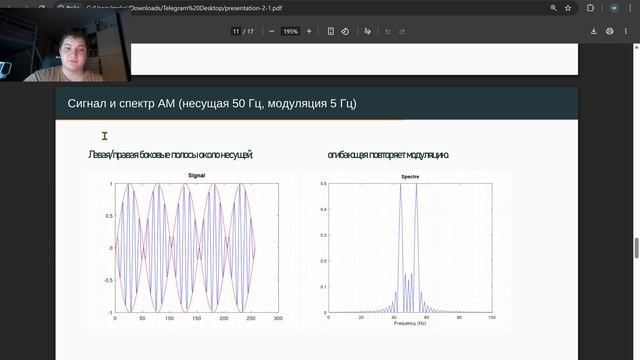Click the redo arrow in PDF toolbar
The width and height of the screenshot is (640, 360).
(402, 31)
